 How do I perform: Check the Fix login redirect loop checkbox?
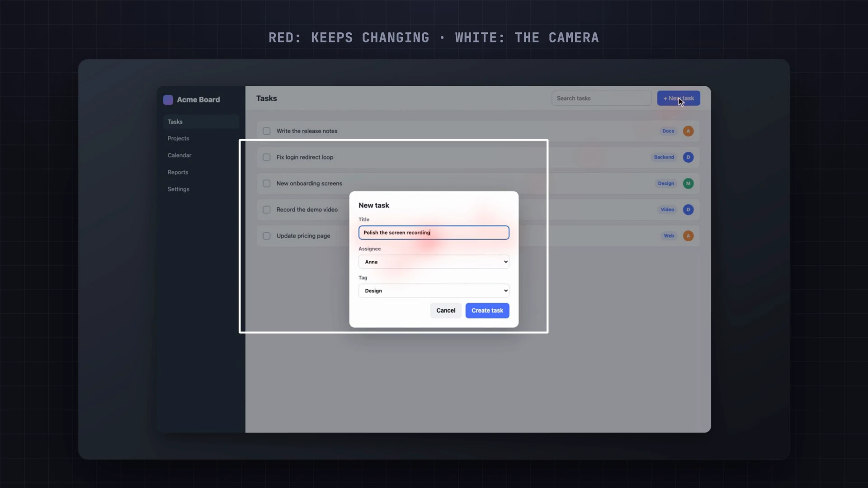pyautogui.click(x=267, y=157)
